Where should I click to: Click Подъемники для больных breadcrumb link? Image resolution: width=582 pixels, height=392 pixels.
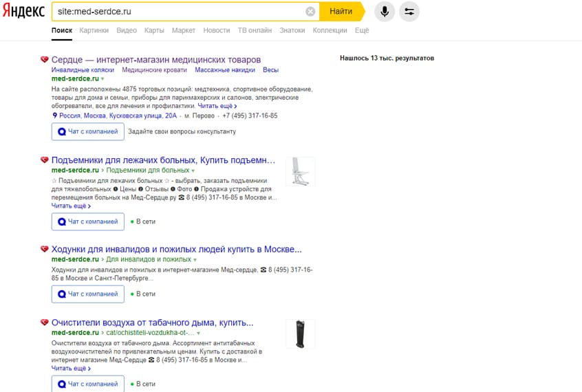[148, 170]
